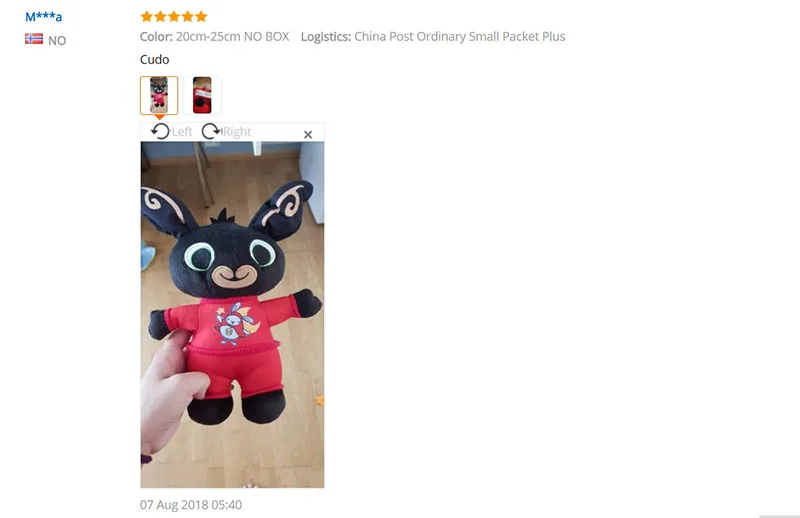Screen dimensions: 800x518
Task: Click the fourth rating star
Action: 188,16
